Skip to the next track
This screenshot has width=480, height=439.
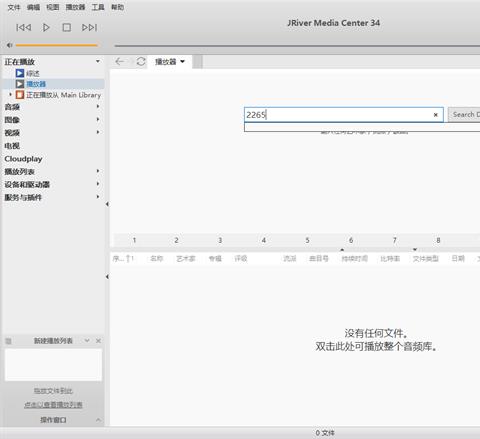tap(89, 27)
